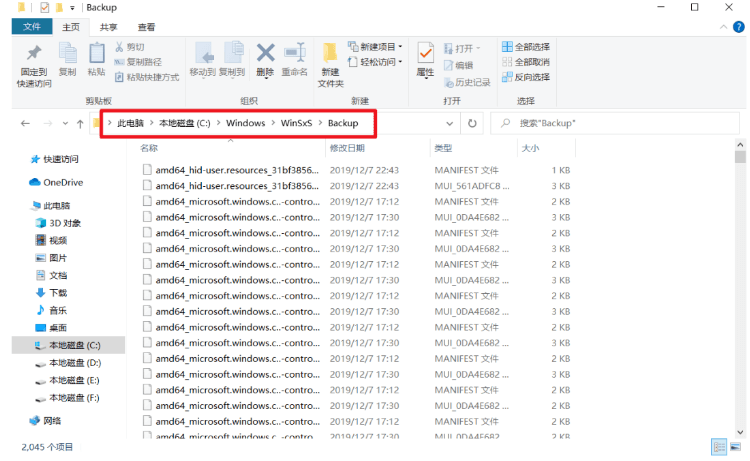Click the Paste clipboard icon
This screenshot has width=750, height=461.
(97, 53)
